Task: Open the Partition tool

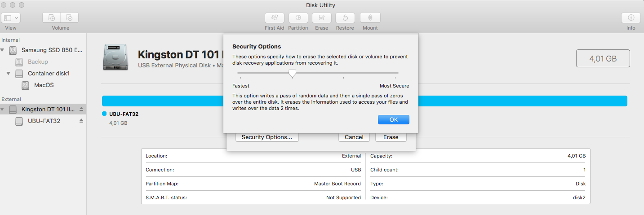Action: tap(298, 18)
